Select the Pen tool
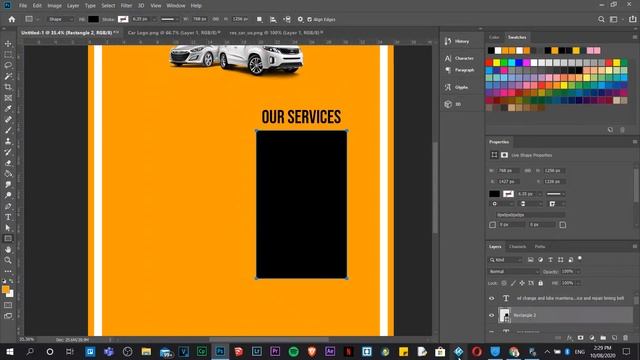This screenshot has height=360, width=640. tap(8, 206)
